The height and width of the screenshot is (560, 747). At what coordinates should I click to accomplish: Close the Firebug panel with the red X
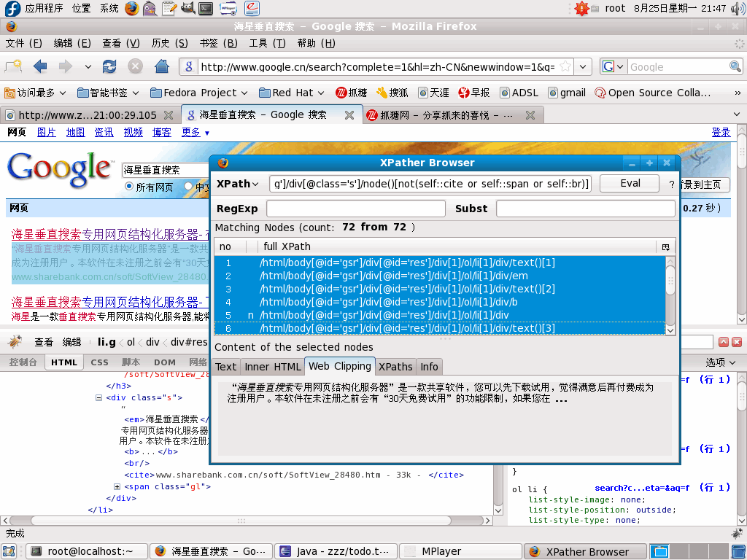point(737,342)
